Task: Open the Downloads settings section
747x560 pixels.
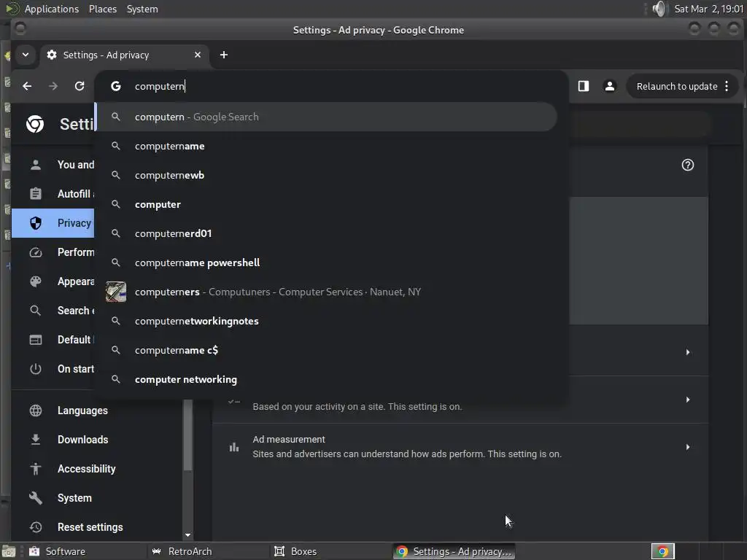Action: pyautogui.click(x=97, y=440)
